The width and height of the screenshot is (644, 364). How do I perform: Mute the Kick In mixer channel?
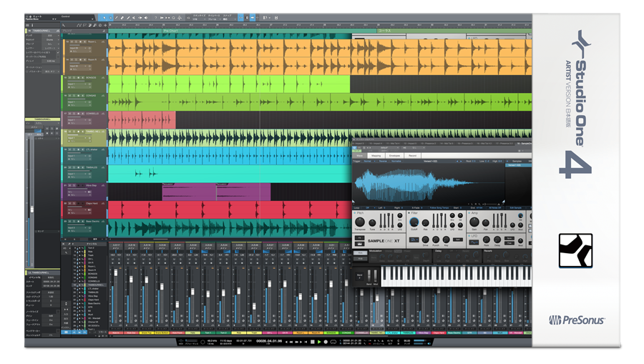tap(112, 260)
